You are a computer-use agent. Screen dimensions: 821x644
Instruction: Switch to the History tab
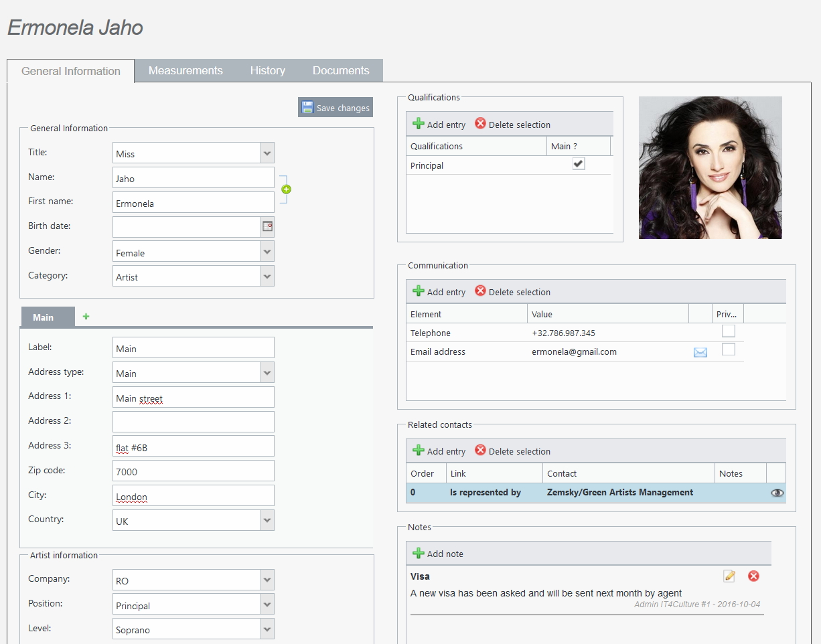click(x=268, y=70)
